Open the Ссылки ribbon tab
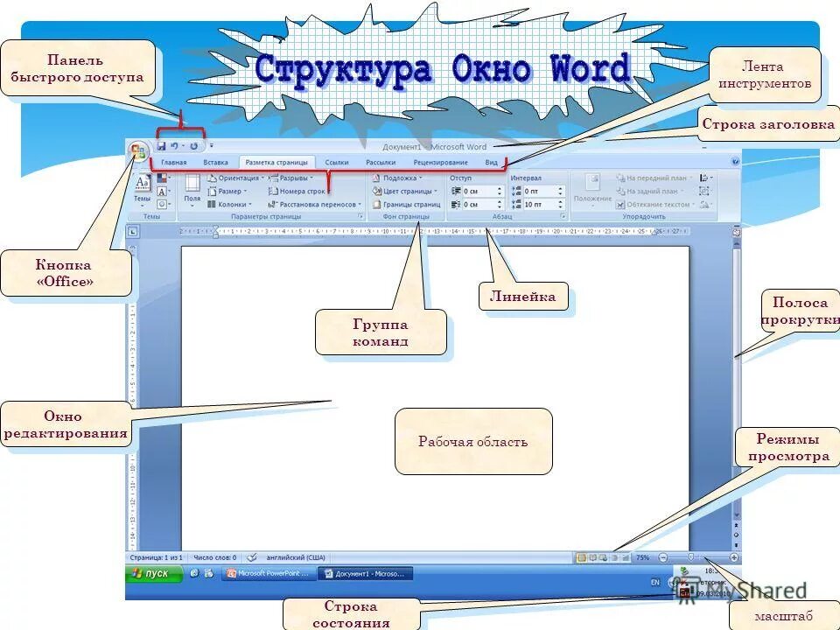The height and width of the screenshot is (630, 840). click(x=336, y=163)
